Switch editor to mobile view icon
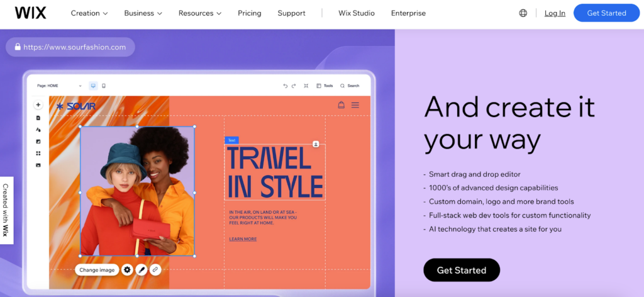 [x=104, y=86]
